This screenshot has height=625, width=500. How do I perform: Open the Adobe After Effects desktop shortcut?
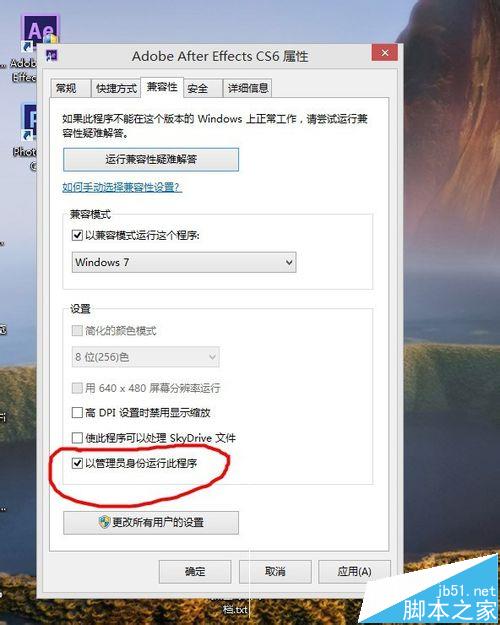[40, 33]
